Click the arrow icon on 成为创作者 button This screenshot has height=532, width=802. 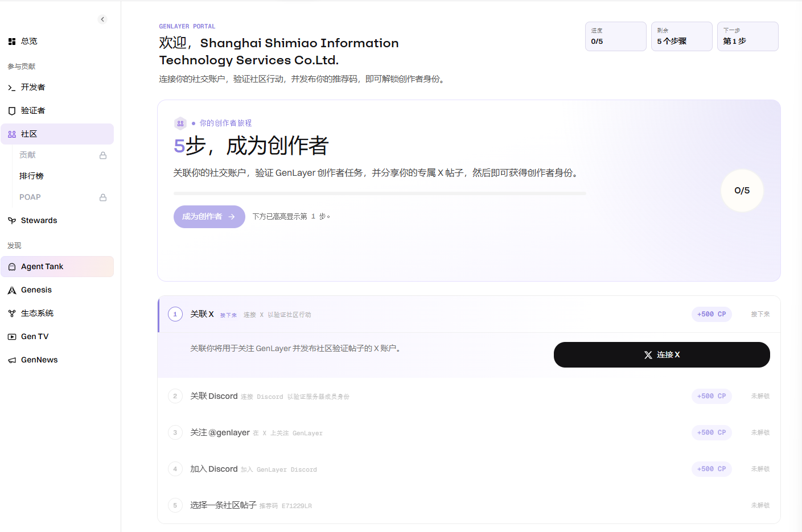[x=232, y=217]
